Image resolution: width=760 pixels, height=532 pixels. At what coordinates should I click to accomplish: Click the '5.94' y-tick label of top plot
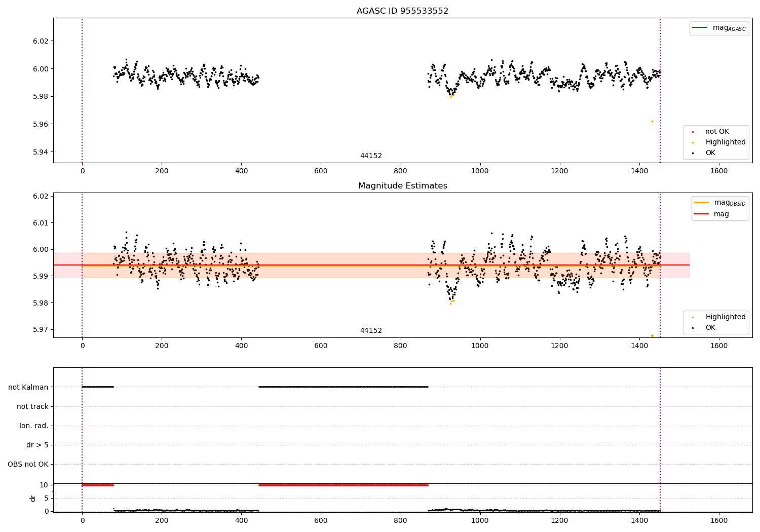tap(41, 152)
